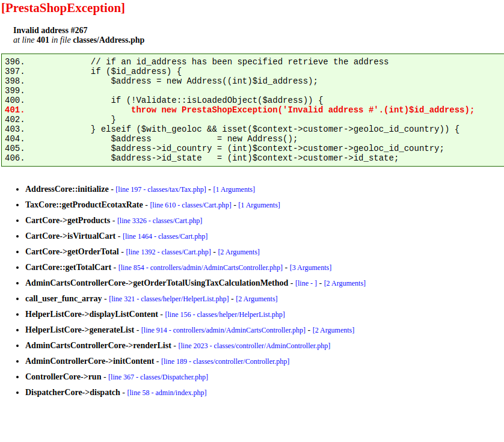Viewport: 504px width, 442px height.
Task: Click the 'call_user_func_array' trace entry
Action: [x=64, y=299]
